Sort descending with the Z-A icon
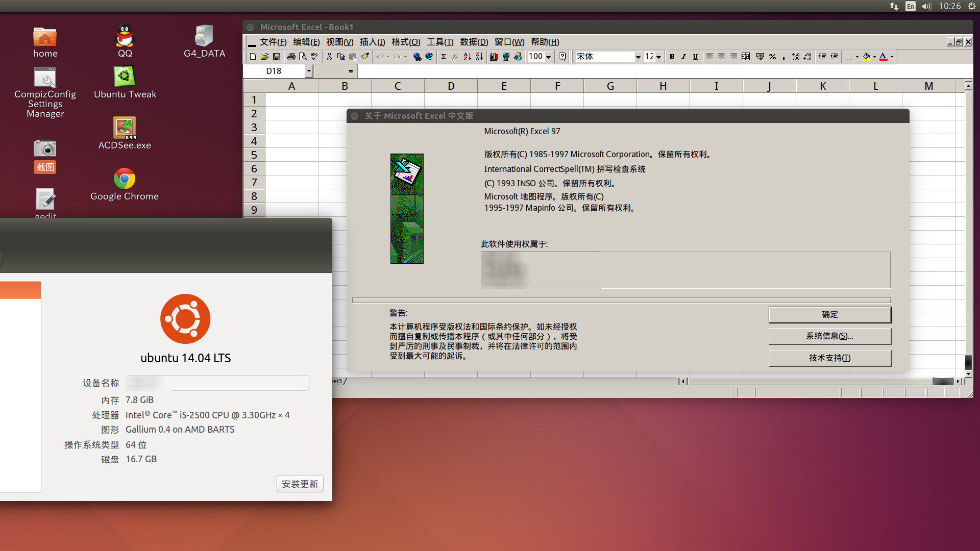The width and height of the screenshot is (980, 551). coord(479,57)
